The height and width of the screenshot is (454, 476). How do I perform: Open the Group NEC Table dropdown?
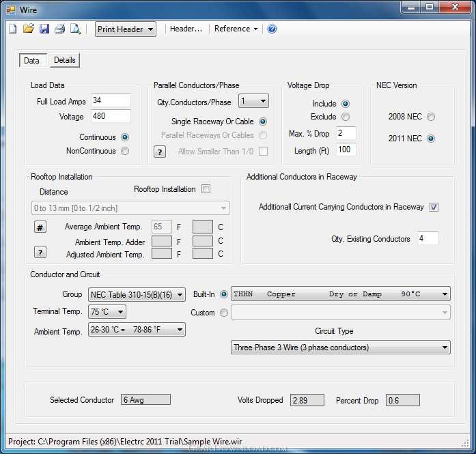tap(137, 295)
